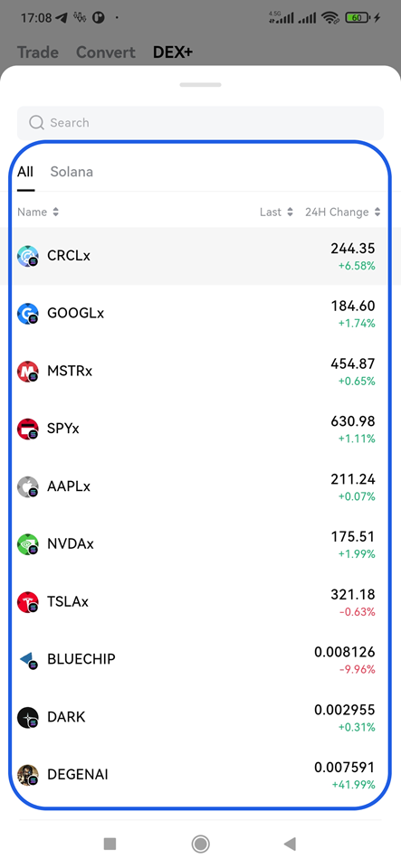Switch to the Solana tab
This screenshot has width=401, height=868.
(x=72, y=172)
